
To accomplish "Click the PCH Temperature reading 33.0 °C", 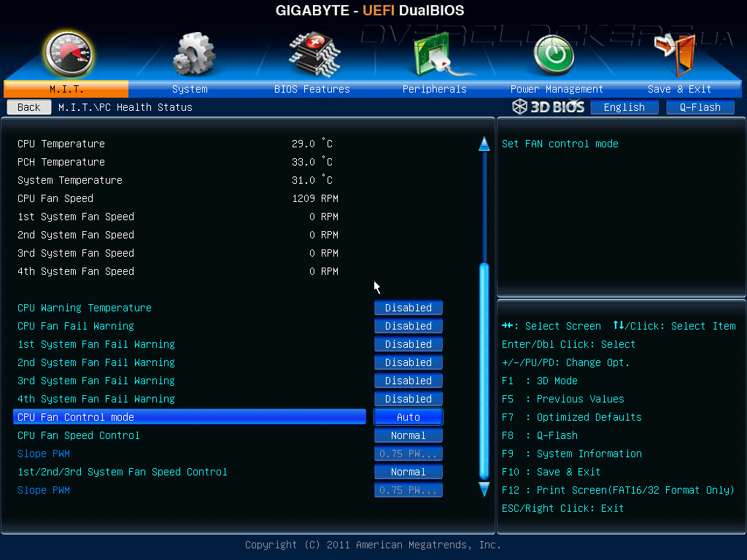I will tap(312, 162).
